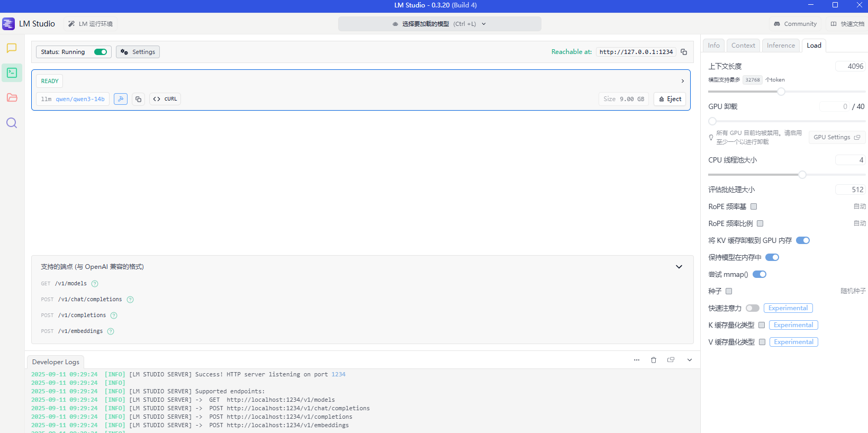Copy the qwen/qwen3-14b model identifier
Viewport: 868px width, 433px height.
coord(139,99)
